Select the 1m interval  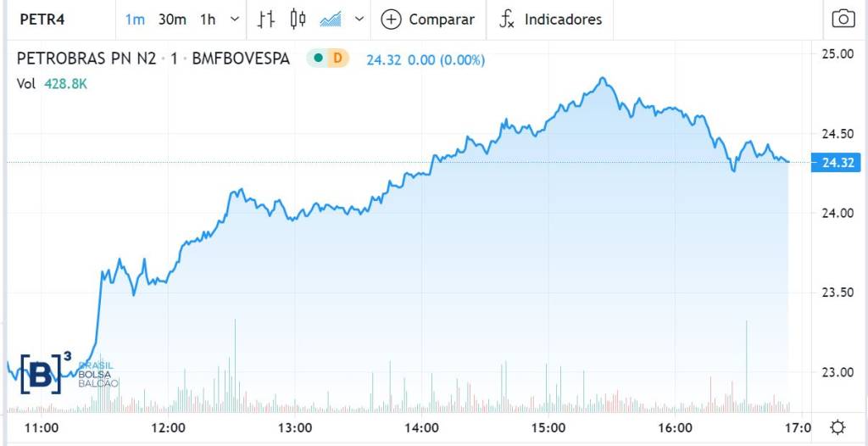pyautogui.click(x=135, y=19)
